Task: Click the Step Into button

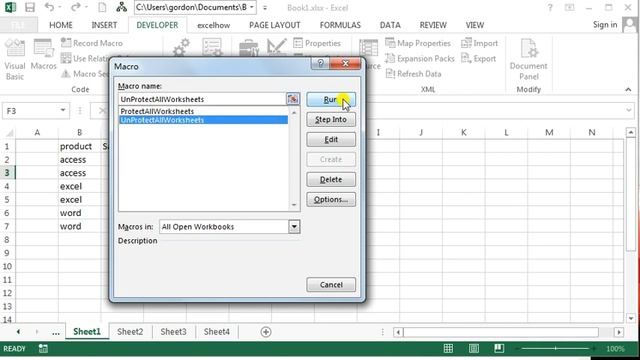Action: coord(331,120)
